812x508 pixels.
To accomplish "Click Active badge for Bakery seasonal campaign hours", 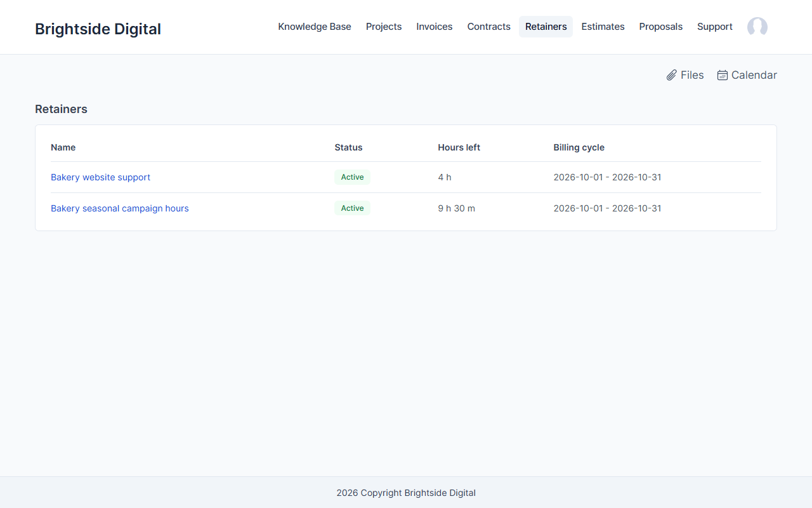I will [x=352, y=208].
